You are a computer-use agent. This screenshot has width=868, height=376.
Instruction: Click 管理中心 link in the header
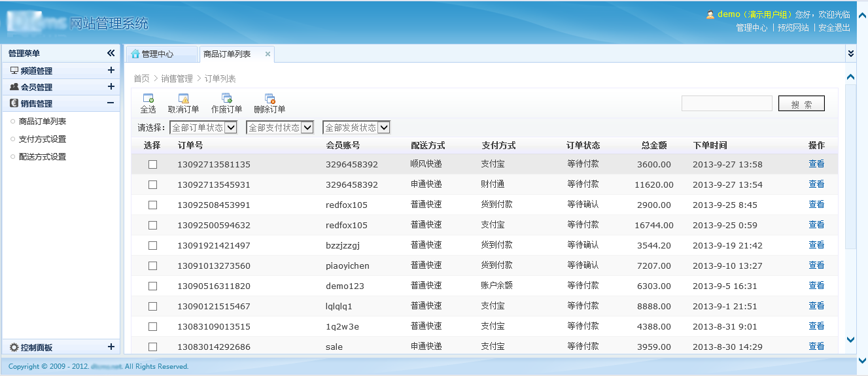coord(752,28)
